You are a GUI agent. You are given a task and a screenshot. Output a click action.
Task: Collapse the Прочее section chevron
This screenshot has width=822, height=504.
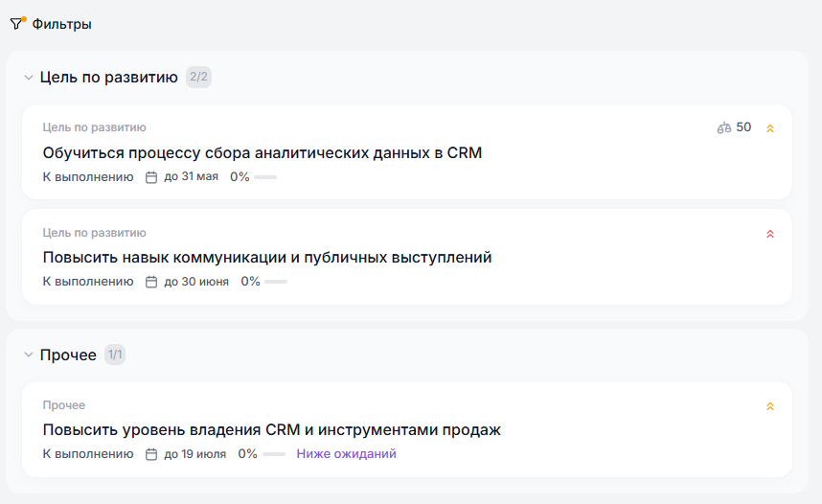click(x=29, y=355)
